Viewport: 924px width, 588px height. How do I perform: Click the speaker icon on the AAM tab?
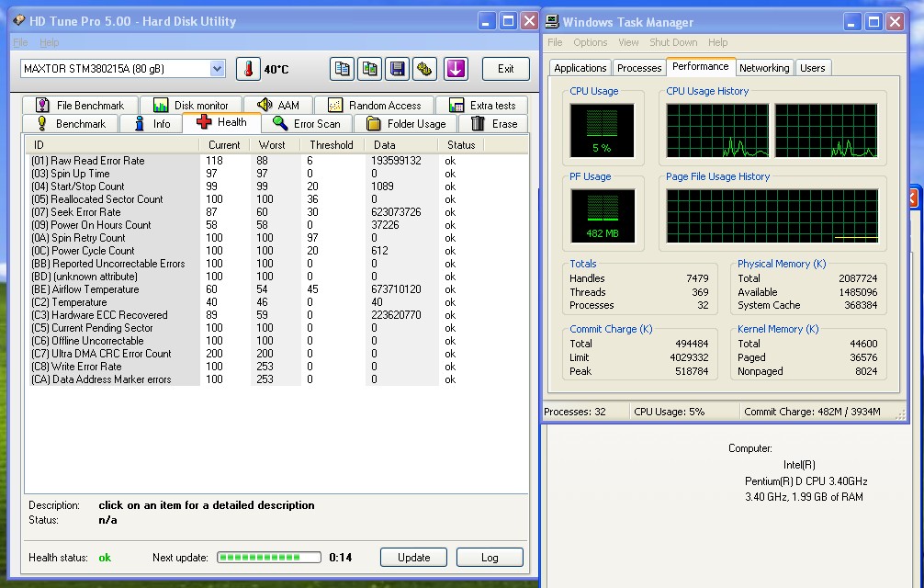(264, 104)
